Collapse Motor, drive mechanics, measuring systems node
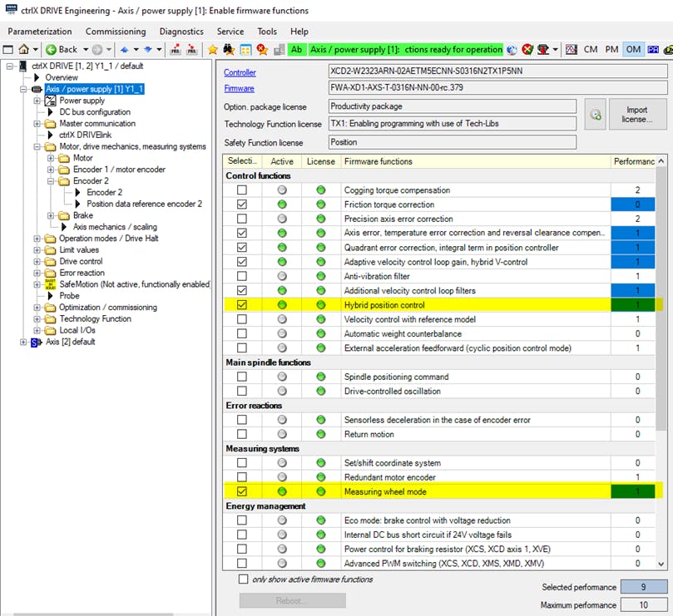Screen dimensions: 673x616 point(37,146)
